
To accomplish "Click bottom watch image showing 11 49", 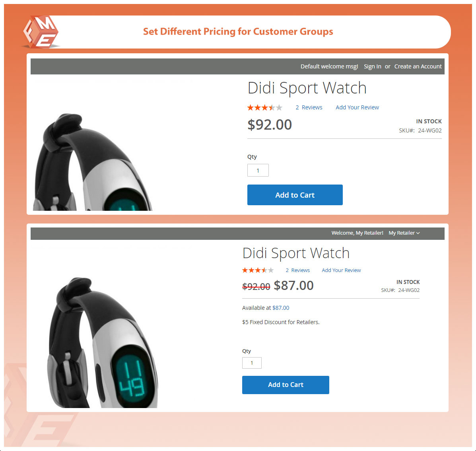I will pos(103,342).
